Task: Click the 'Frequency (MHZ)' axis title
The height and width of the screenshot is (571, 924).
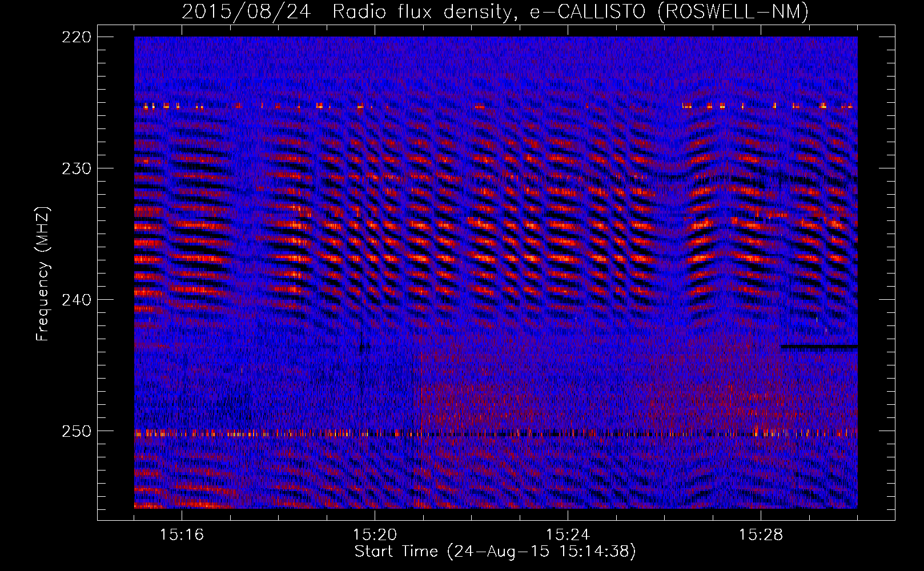Action: (43, 274)
